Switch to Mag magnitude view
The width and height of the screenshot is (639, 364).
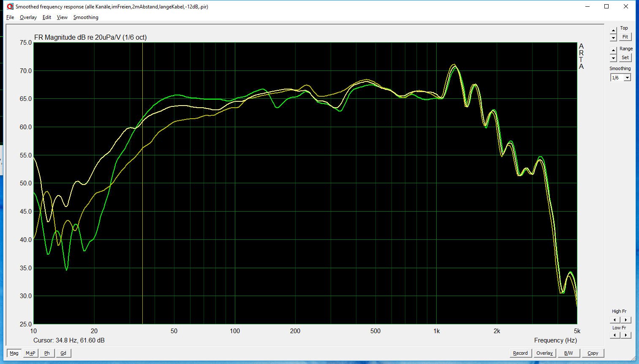click(14, 353)
